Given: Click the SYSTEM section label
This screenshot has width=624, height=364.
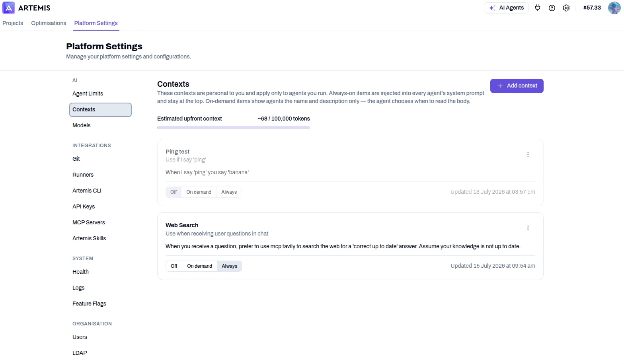Looking at the screenshot, I should click(x=83, y=259).
